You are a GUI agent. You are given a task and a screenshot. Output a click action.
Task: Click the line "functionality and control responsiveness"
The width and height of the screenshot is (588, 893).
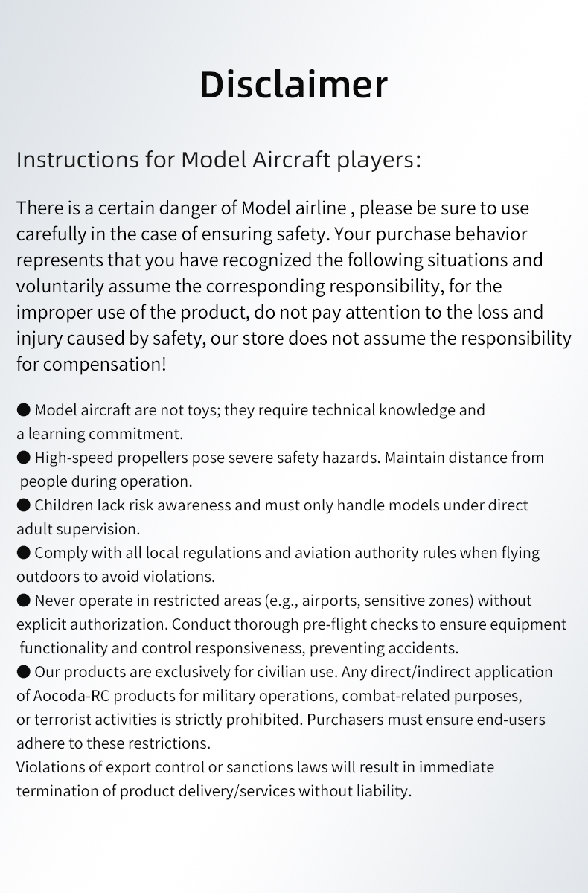tap(238, 648)
